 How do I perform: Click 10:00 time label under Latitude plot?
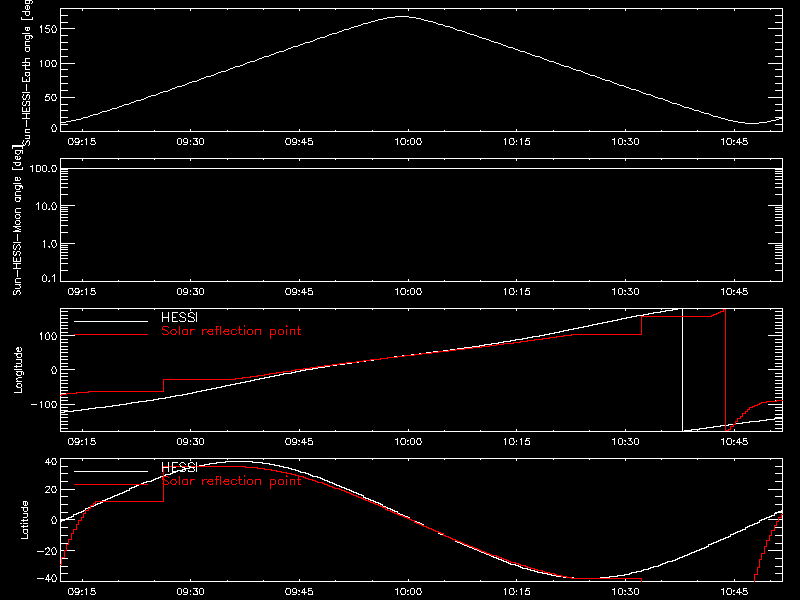(408, 591)
